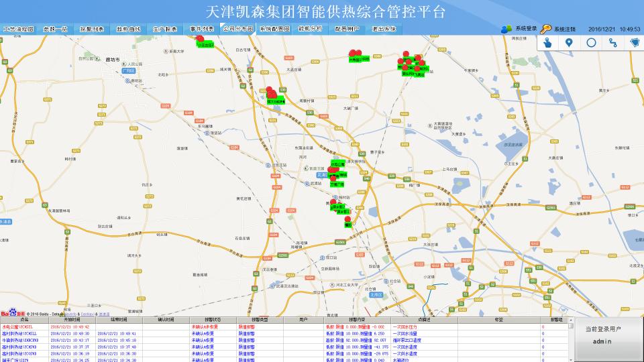
Task: Select the 公司分布图 tab
Action: pos(237,29)
